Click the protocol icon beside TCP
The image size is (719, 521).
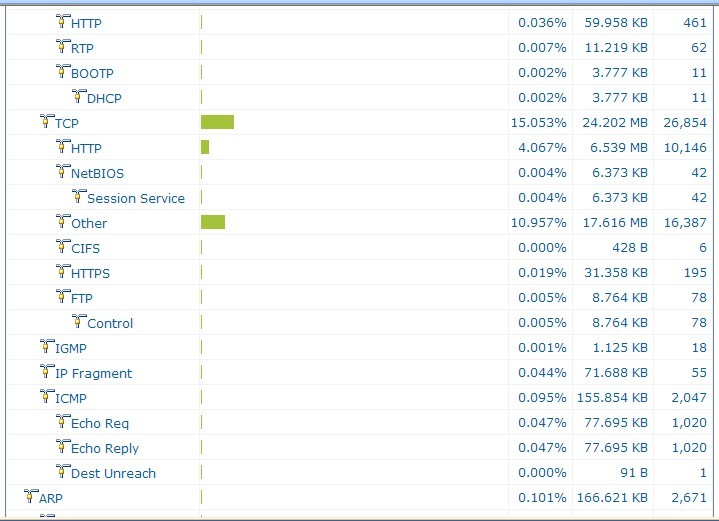[x=46, y=121]
